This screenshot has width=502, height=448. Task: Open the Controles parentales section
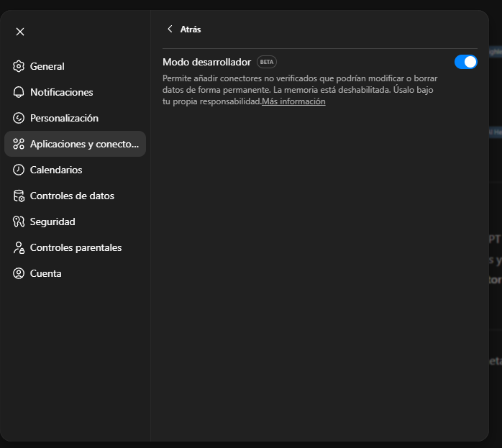point(76,247)
